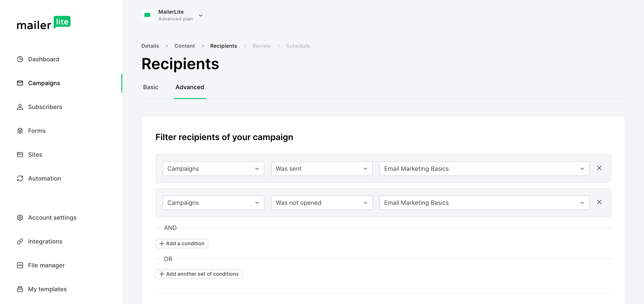This screenshot has width=644, height=304.
Task: Click the Integrations link chain icon
Action: coord(20,241)
